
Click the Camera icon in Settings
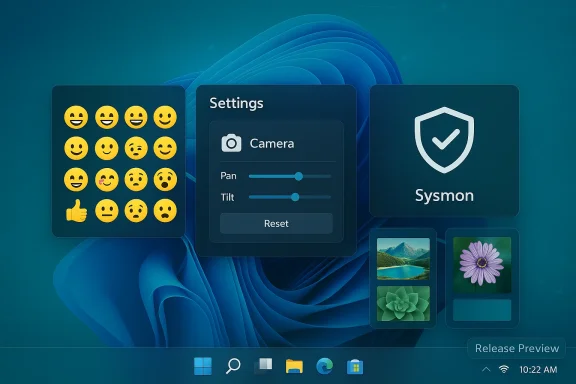click(x=231, y=143)
